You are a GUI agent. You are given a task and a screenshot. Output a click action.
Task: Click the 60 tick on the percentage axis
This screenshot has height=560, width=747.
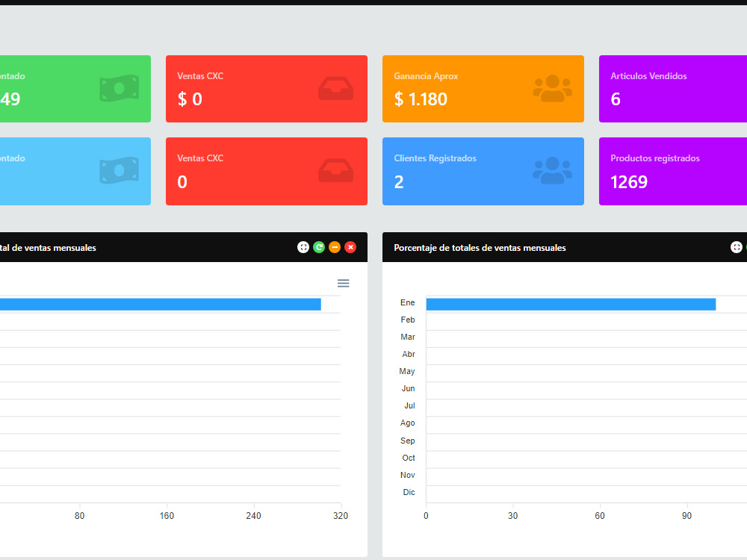tap(600, 516)
